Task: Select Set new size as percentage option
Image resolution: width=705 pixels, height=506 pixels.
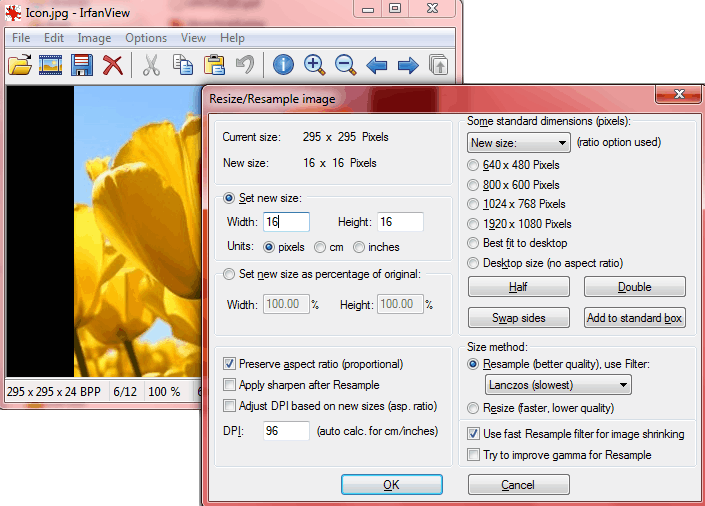Action: point(229,274)
